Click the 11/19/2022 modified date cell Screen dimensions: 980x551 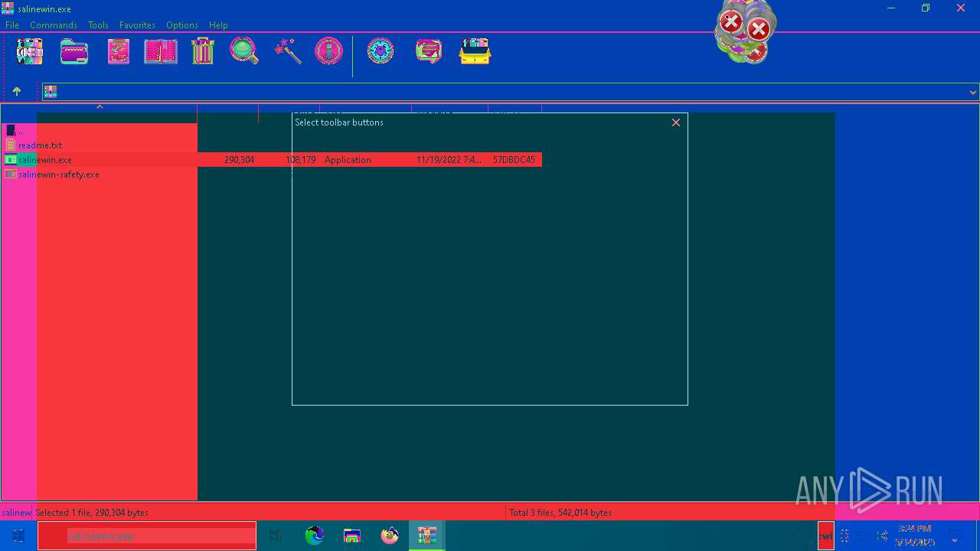point(449,160)
